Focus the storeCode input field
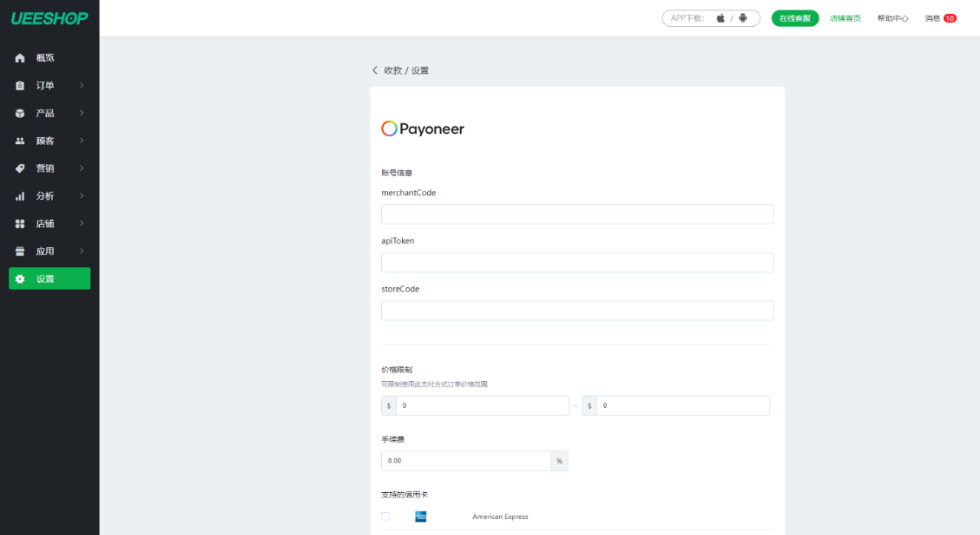980x535 pixels. point(577,310)
